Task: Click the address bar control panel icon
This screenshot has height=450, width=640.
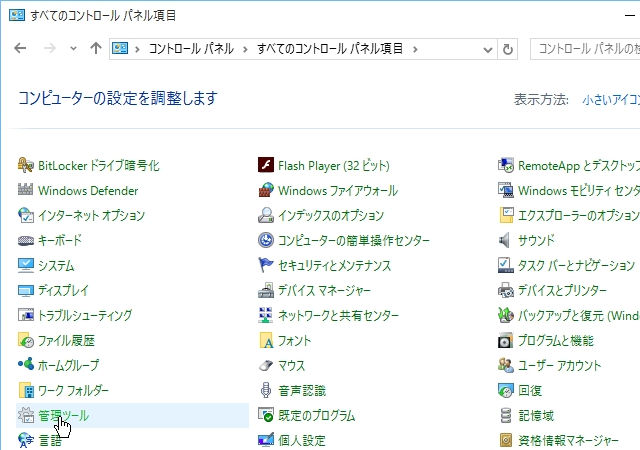Action: (x=120, y=49)
